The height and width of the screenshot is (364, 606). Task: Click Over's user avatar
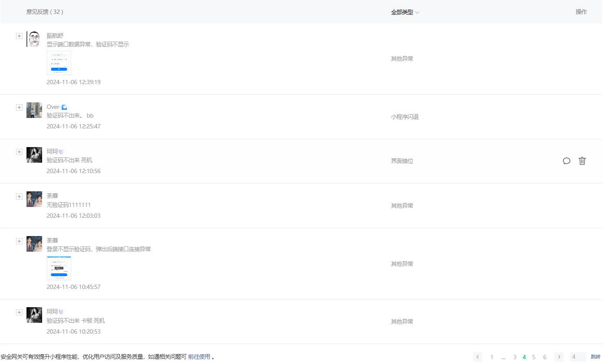pos(34,110)
